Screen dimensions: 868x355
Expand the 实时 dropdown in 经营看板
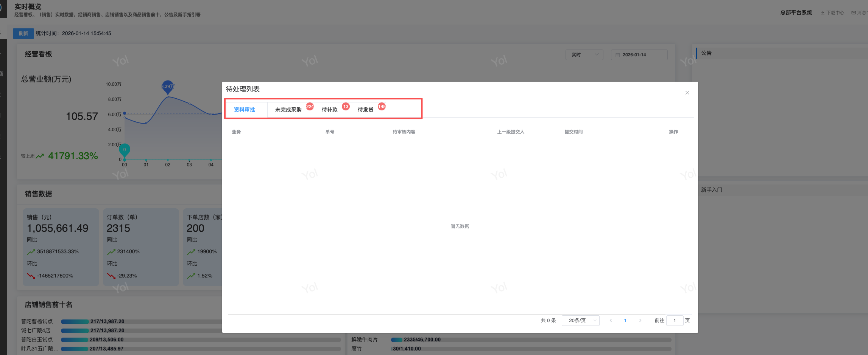point(584,55)
